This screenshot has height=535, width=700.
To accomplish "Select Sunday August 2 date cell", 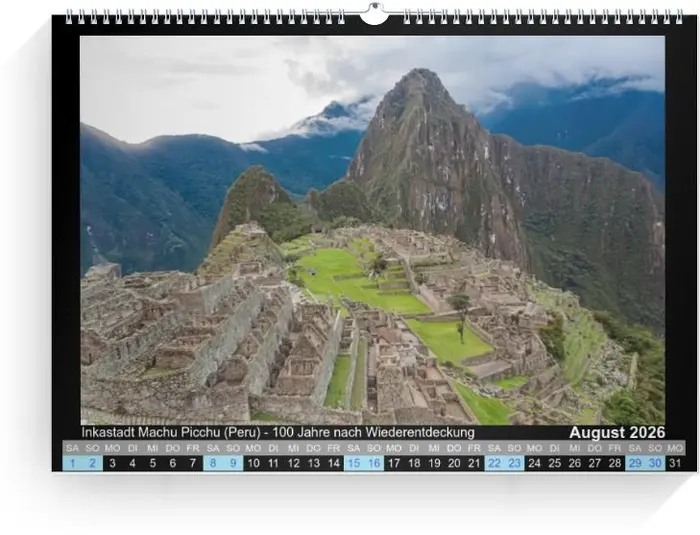I will click(92, 463).
